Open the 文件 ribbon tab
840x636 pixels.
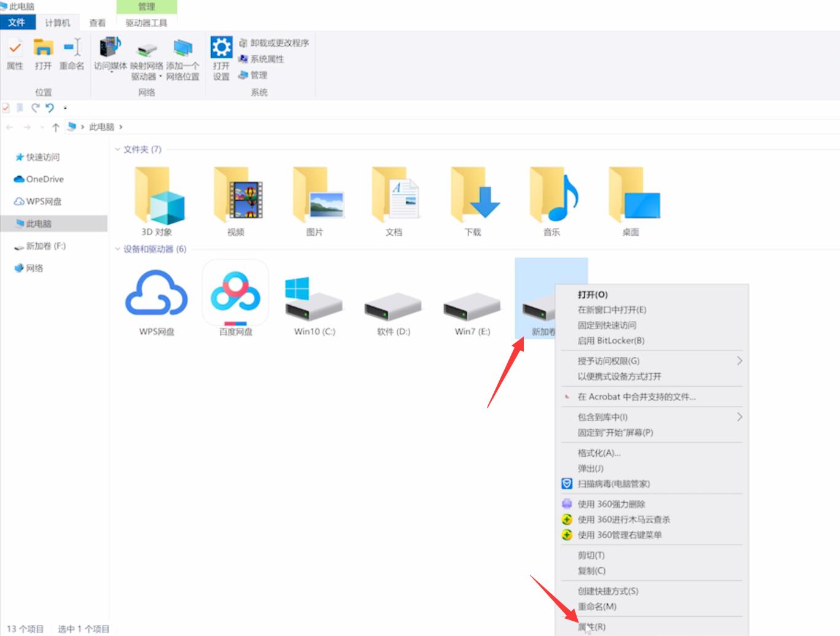coord(17,23)
